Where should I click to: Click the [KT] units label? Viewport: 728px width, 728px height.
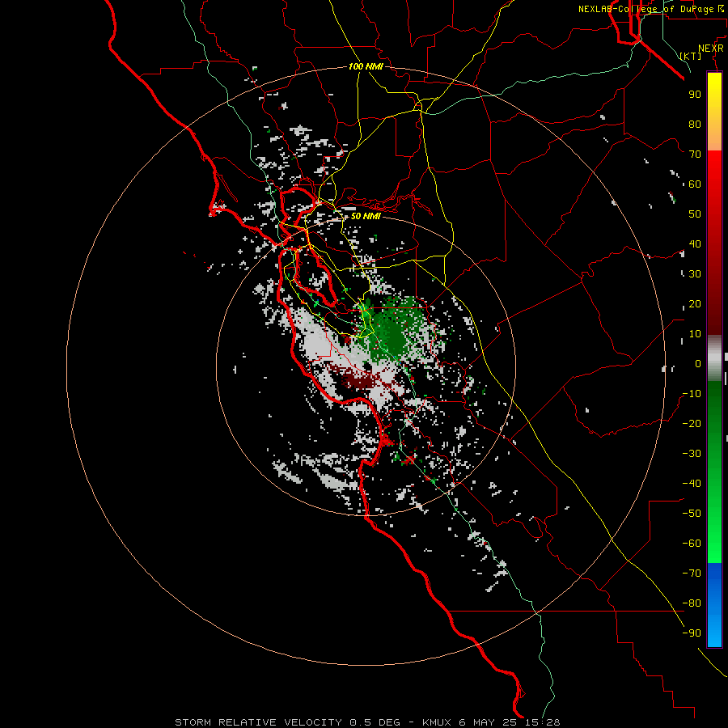coord(691,56)
